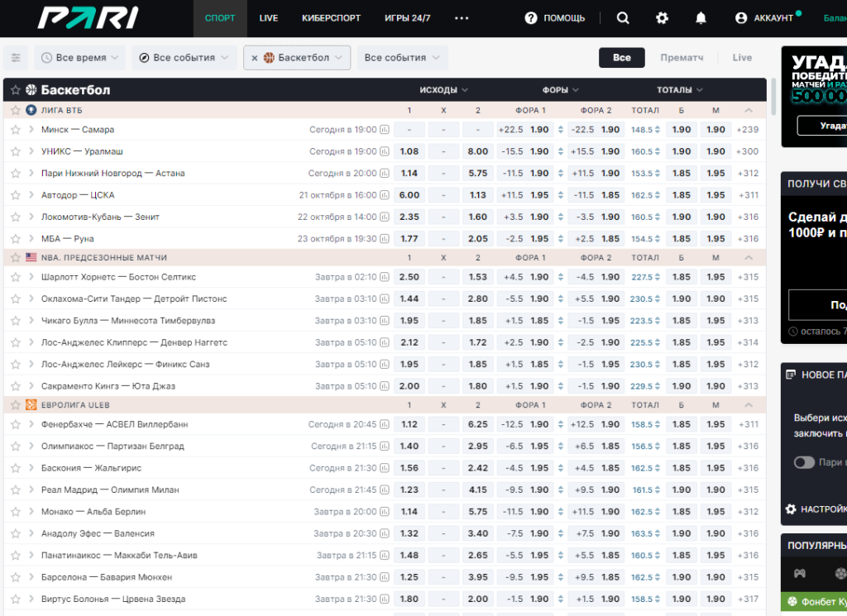The height and width of the screenshot is (616, 847).
Task: Open the search magnifier icon
Action: click(x=623, y=18)
